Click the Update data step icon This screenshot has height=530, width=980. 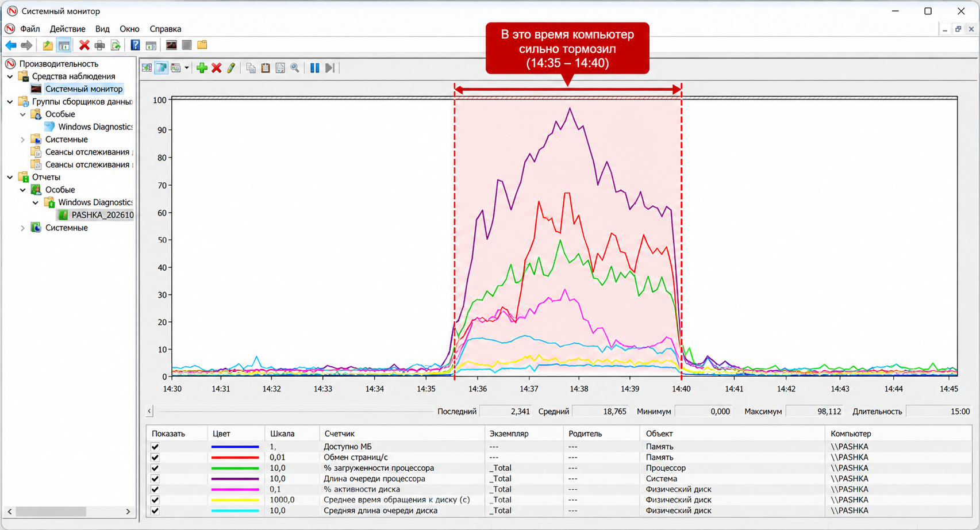click(x=329, y=68)
